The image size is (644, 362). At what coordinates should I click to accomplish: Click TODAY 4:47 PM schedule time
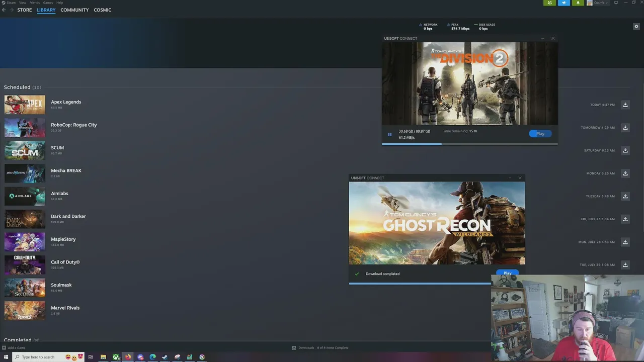coord(602,105)
